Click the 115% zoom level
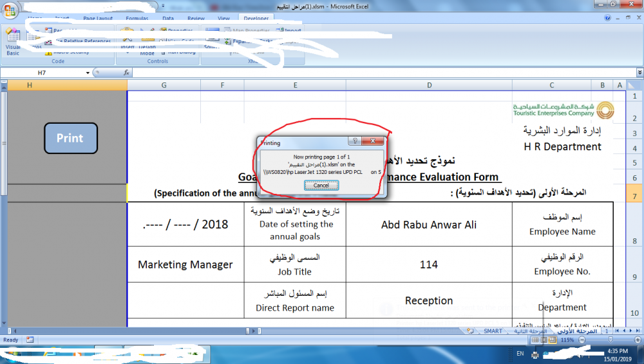644x364 pixels. [567, 340]
